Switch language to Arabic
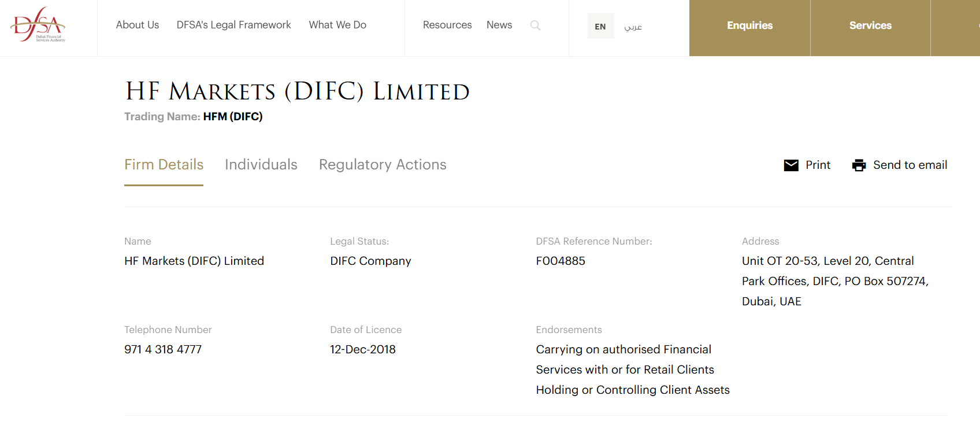Screen dimensions: 980x421 (x=633, y=27)
